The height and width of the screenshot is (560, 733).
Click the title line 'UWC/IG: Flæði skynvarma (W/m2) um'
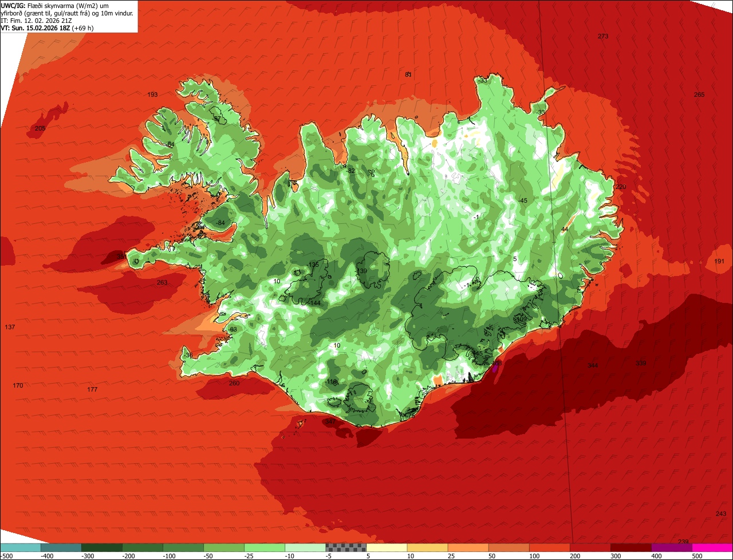tap(55, 5)
